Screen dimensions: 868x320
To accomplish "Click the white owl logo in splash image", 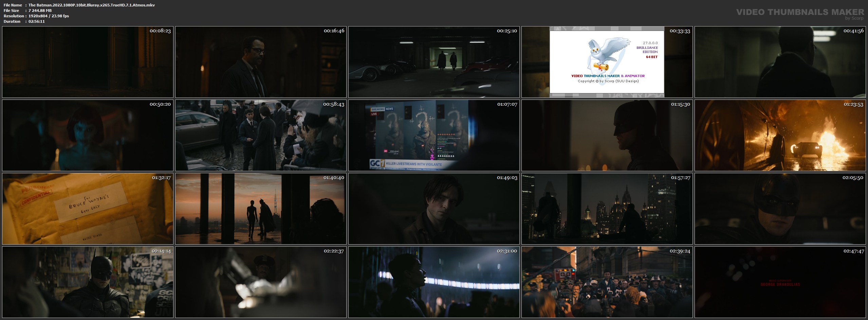I will 606,54.
